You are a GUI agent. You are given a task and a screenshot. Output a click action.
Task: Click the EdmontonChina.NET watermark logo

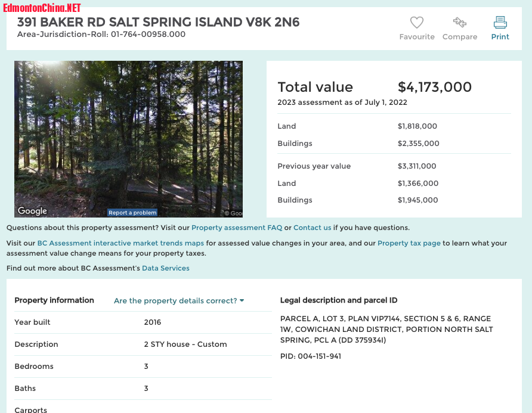coord(42,8)
